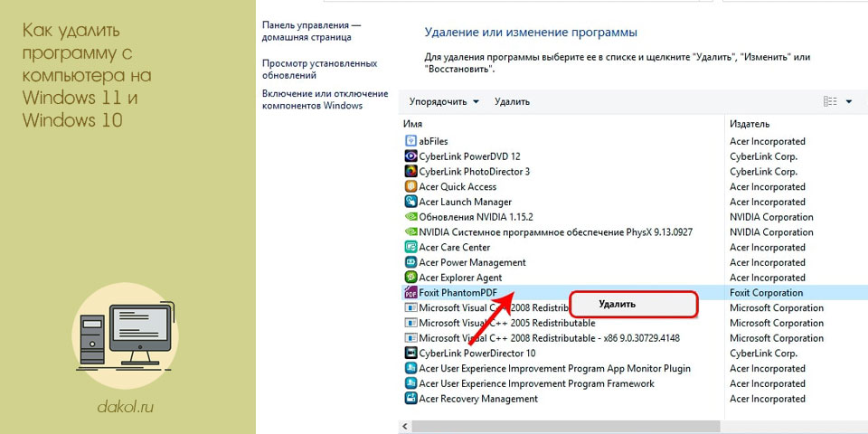Choose Удалить in the context menu
Screen dimensions: 868x434
617,304
